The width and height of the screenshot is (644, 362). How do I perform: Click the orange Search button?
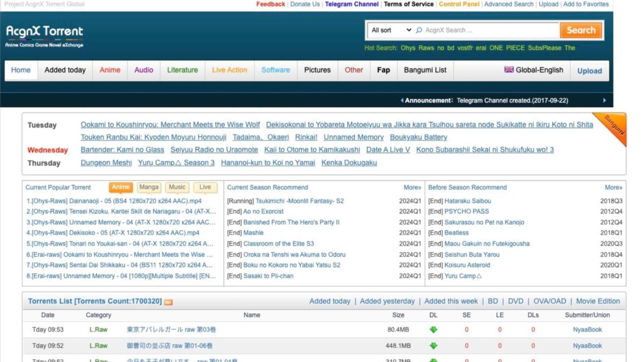point(581,30)
